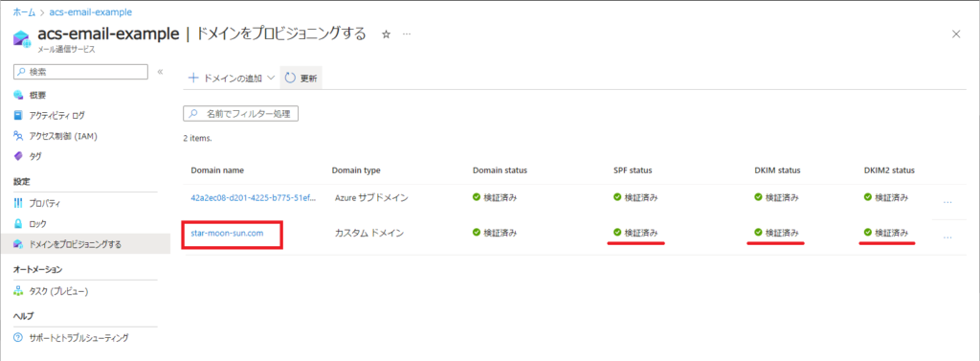
Task: Favorite the page with star icon
Action: point(386,34)
